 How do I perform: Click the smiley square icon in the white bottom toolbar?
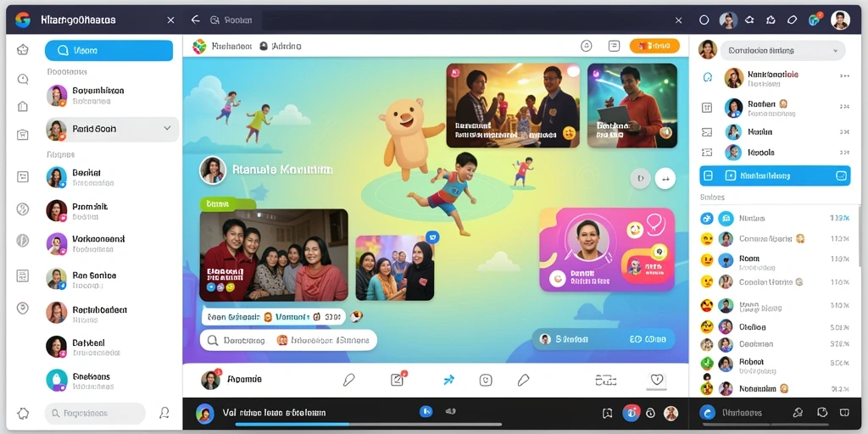(486, 380)
